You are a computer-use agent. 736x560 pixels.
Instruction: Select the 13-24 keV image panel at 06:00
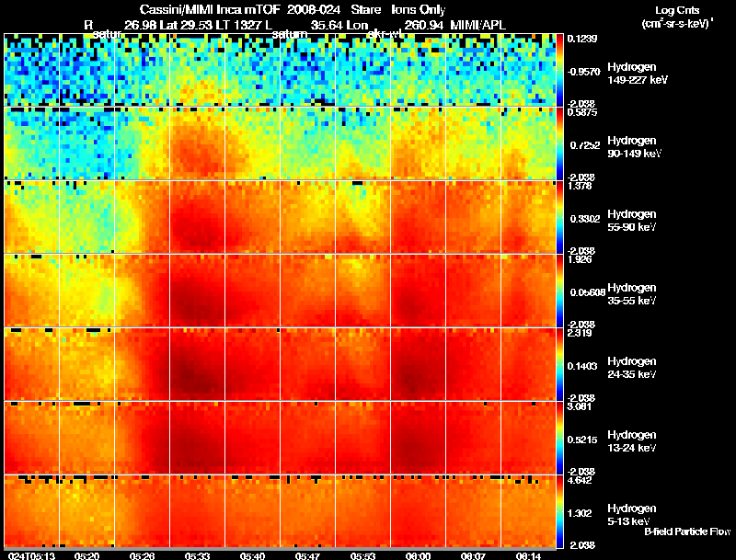click(418, 438)
